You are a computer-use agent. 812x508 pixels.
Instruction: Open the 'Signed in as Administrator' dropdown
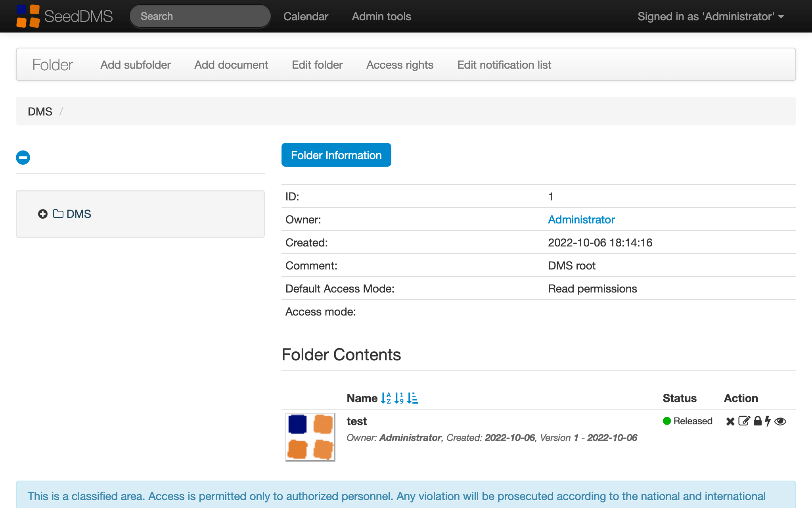coord(710,16)
